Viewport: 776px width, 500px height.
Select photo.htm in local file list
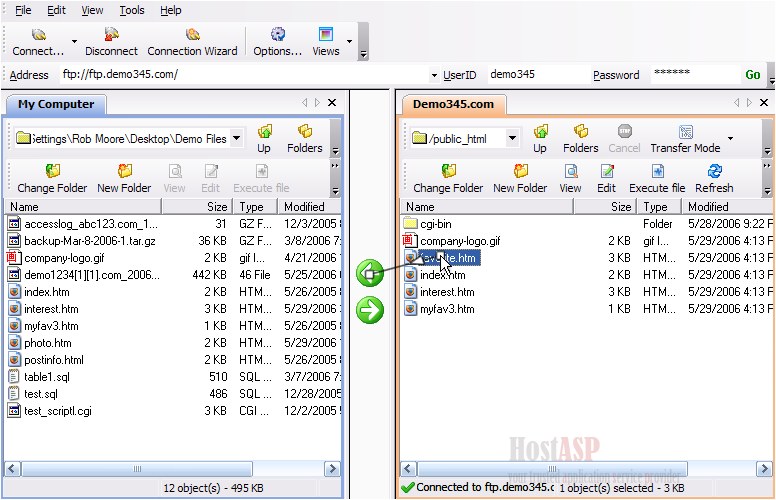click(x=48, y=343)
